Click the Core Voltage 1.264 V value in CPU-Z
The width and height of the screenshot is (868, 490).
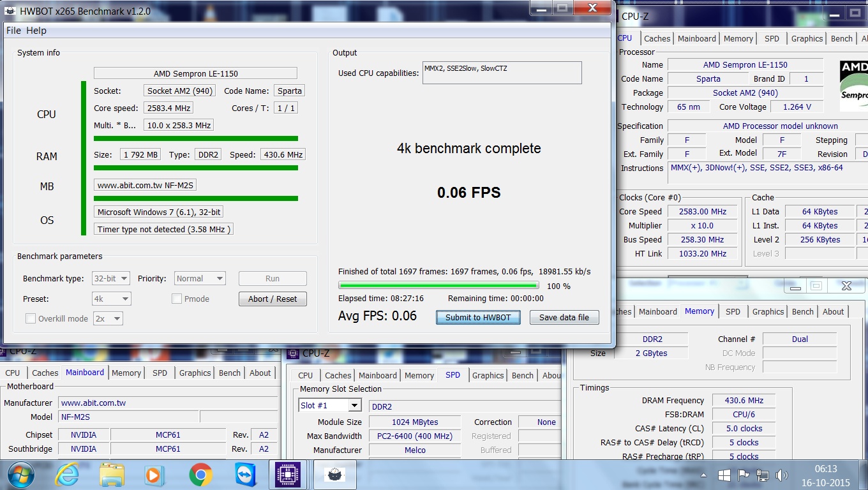(797, 107)
